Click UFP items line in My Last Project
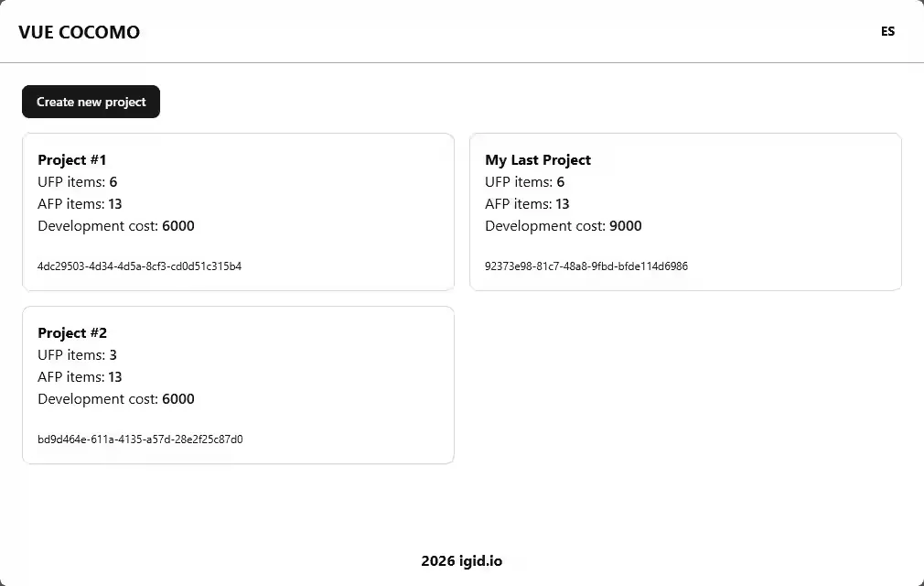 [525, 181]
